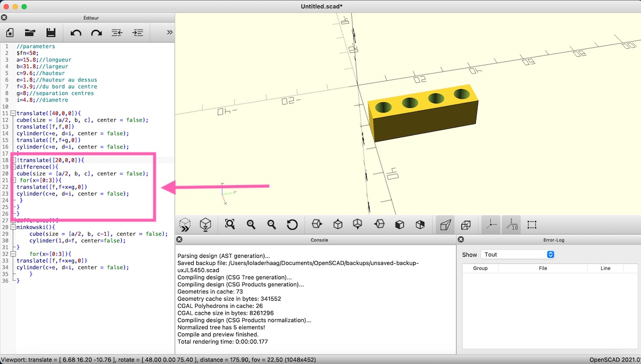The image size is (641, 364).
Task: Switch to the Left view
Action: click(379, 224)
